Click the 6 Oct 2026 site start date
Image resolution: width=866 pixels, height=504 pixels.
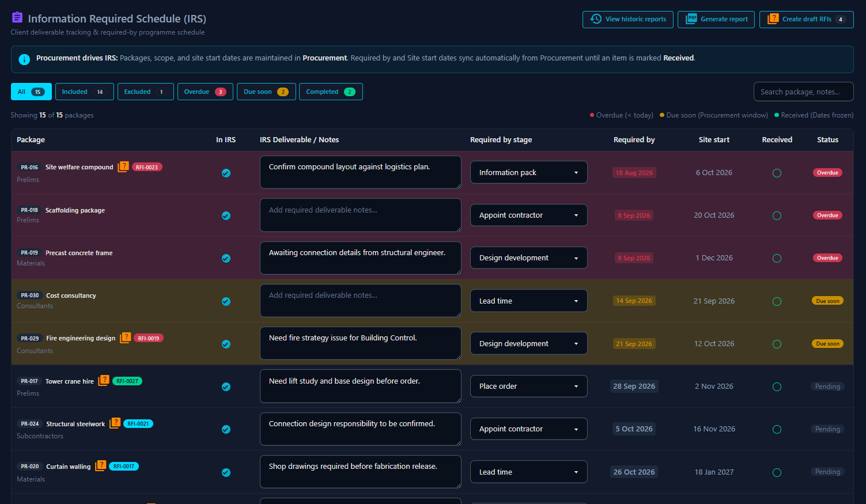click(714, 173)
